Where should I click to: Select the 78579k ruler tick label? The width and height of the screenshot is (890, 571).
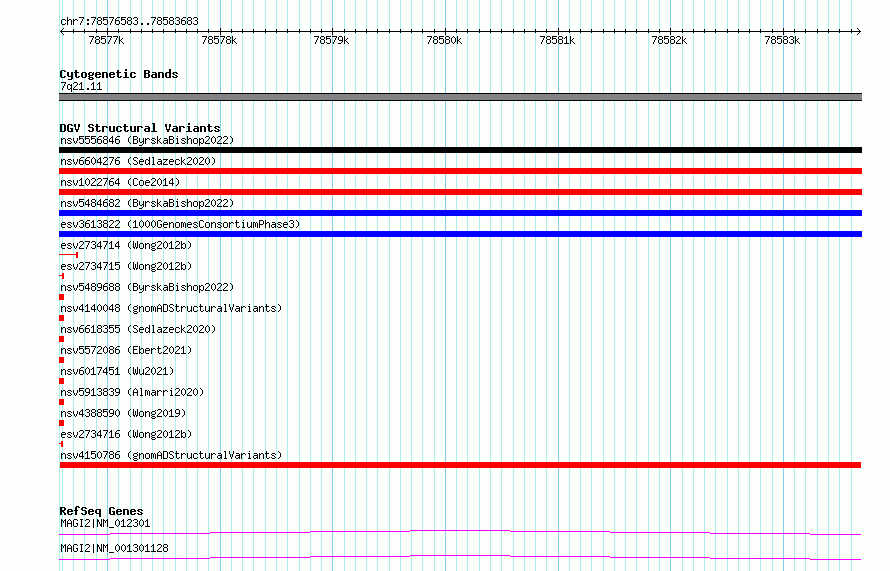tap(331, 40)
